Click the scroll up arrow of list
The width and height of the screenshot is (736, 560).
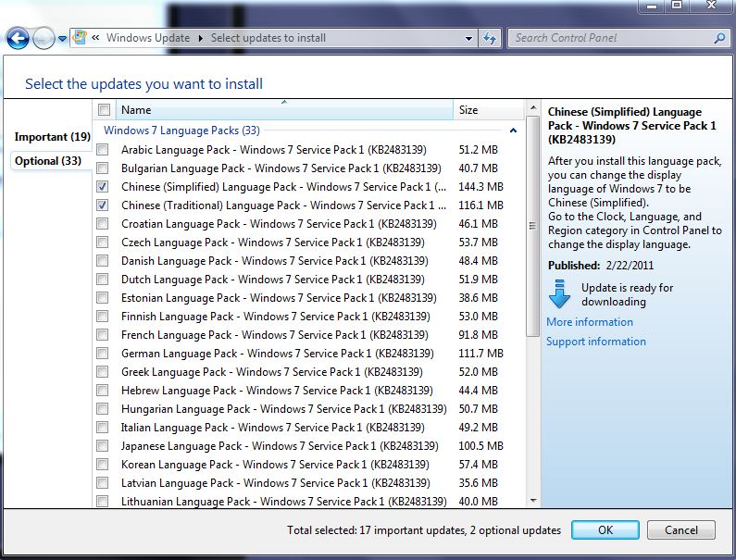pos(532,108)
